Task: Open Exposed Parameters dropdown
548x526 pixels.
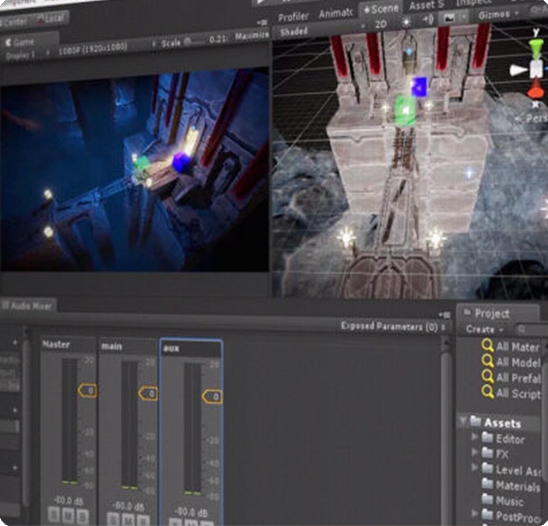Action: (x=393, y=326)
